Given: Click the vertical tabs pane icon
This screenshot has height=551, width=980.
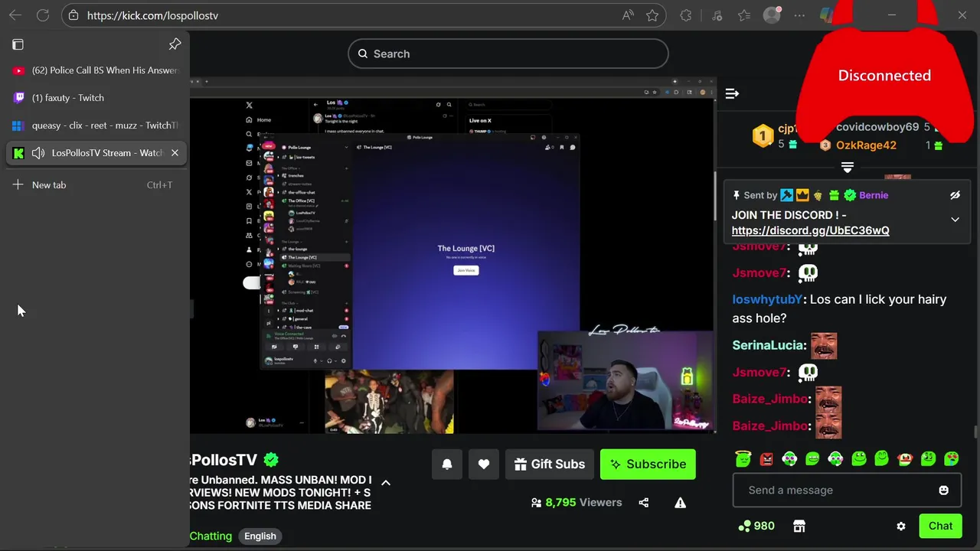Looking at the screenshot, I should coord(18,44).
